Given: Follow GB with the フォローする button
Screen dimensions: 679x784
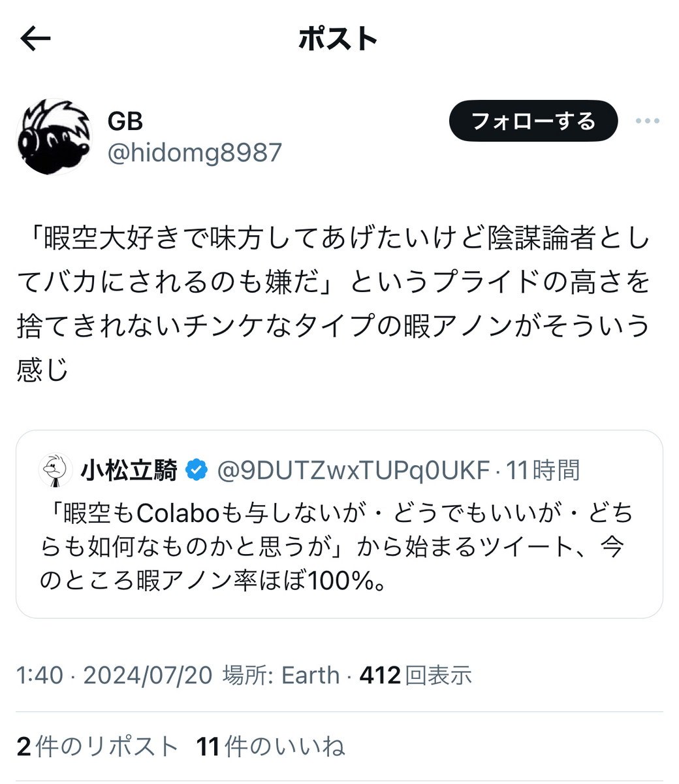Looking at the screenshot, I should pos(533,121).
